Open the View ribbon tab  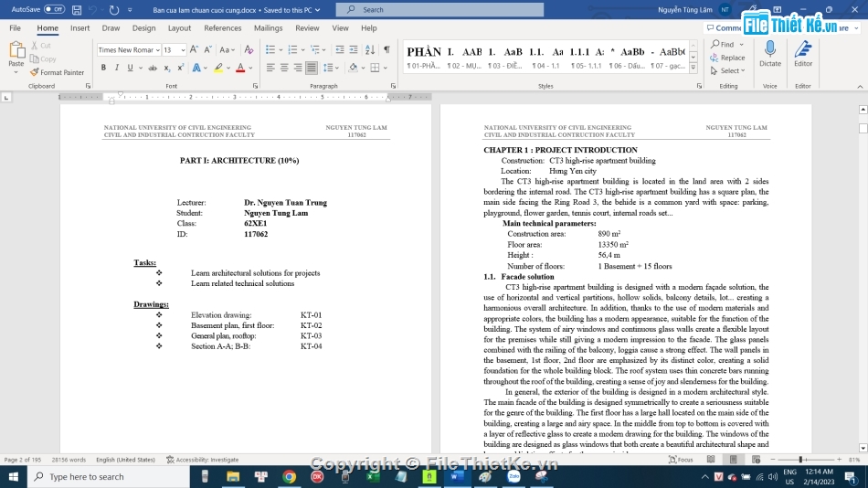tap(341, 27)
